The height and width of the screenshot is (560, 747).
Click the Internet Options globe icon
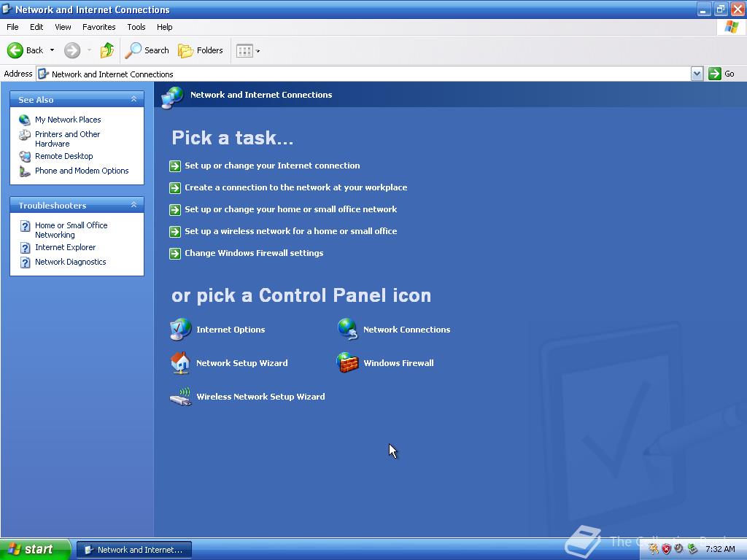[181, 330]
